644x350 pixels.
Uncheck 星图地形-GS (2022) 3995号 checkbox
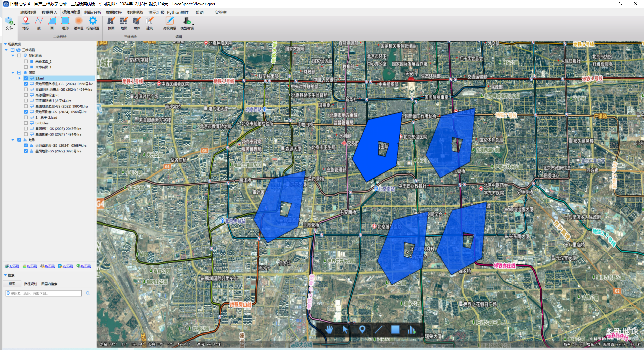[x=26, y=151]
